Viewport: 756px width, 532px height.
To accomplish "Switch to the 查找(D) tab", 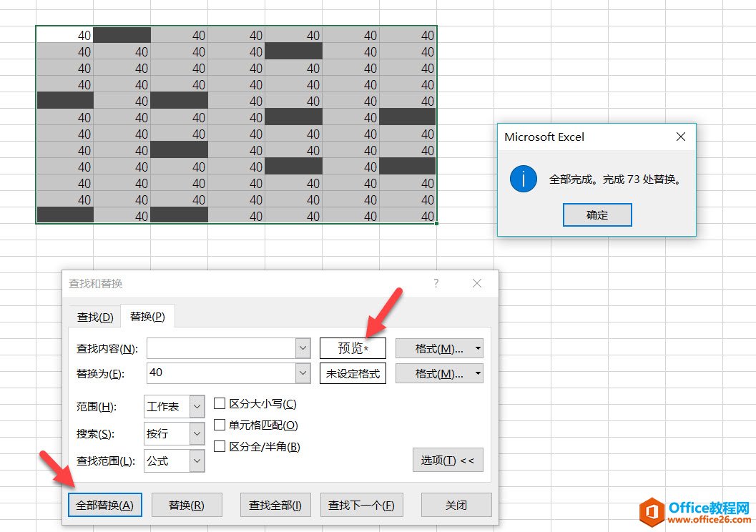I will point(95,317).
